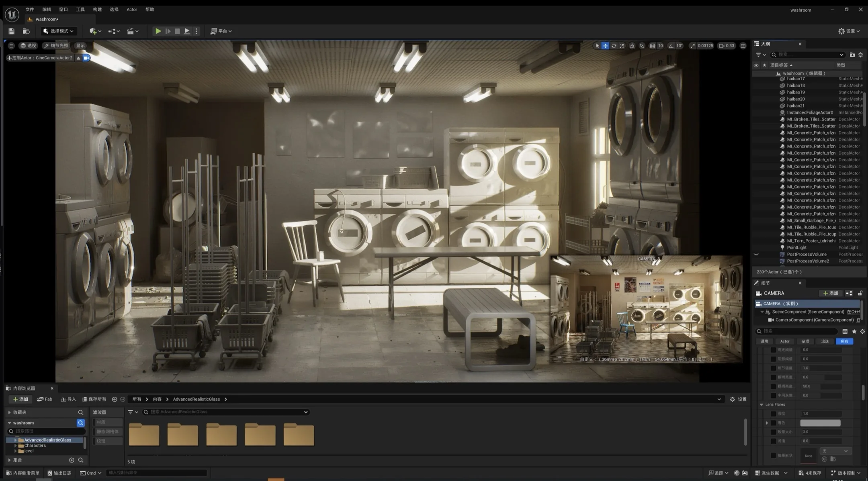Create new folder icon in outliner
The width and height of the screenshot is (868, 481).
pyautogui.click(x=852, y=55)
